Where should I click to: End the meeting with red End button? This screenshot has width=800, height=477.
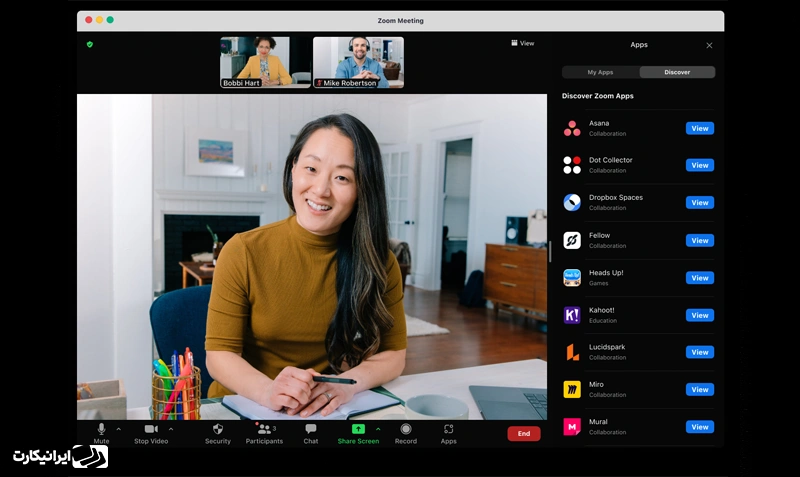(524, 433)
